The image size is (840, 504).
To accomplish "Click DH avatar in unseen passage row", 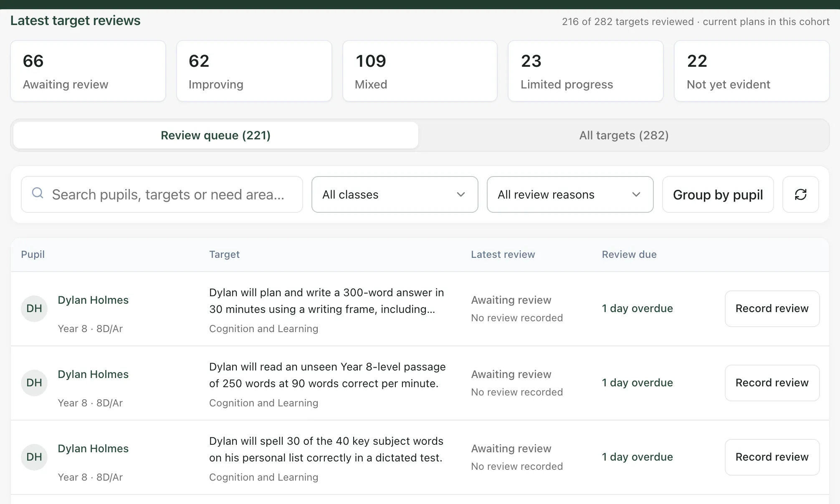I will (x=34, y=383).
